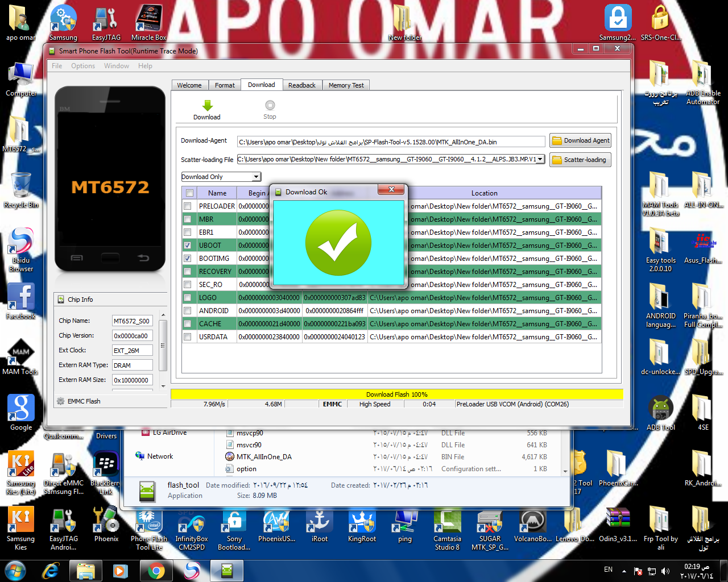Image resolution: width=728 pixels, height=582 pixels.
Task: Open the MAM Tools desktop shortcut
Action: tap(20, 357)
